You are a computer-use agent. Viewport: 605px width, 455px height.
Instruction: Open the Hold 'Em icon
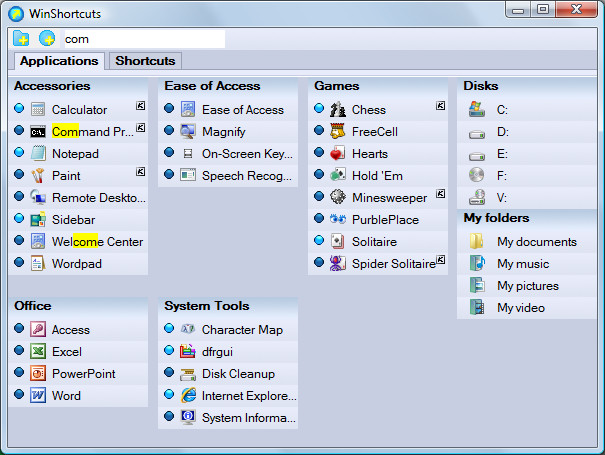pos(338,175)
